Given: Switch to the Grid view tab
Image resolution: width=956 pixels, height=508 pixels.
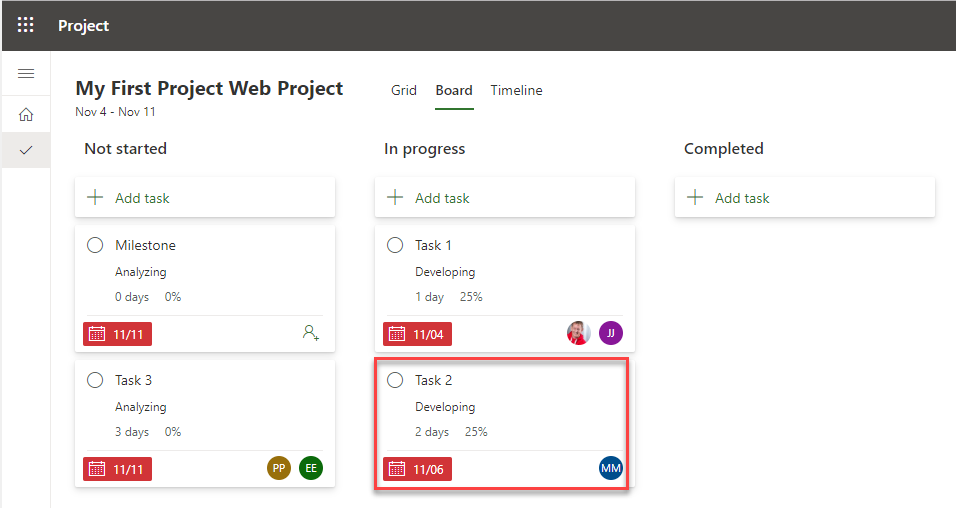Looking at the screenshot, I should (404, 90).
